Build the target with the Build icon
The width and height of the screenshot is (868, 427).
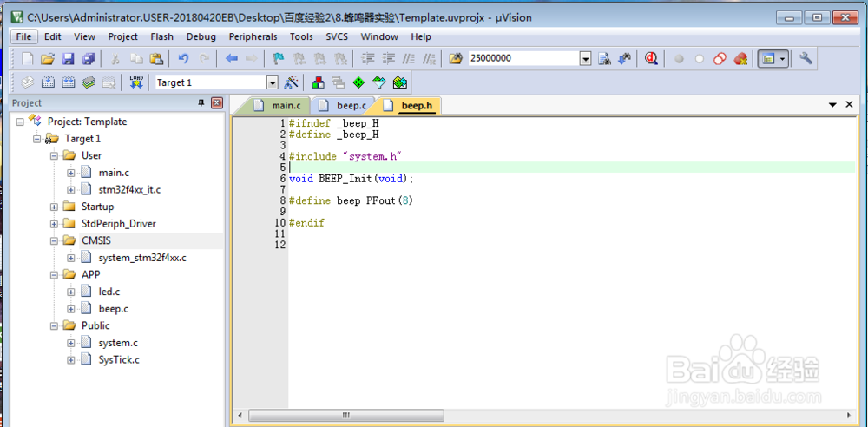pyautogui.click(x=48, y=82)
